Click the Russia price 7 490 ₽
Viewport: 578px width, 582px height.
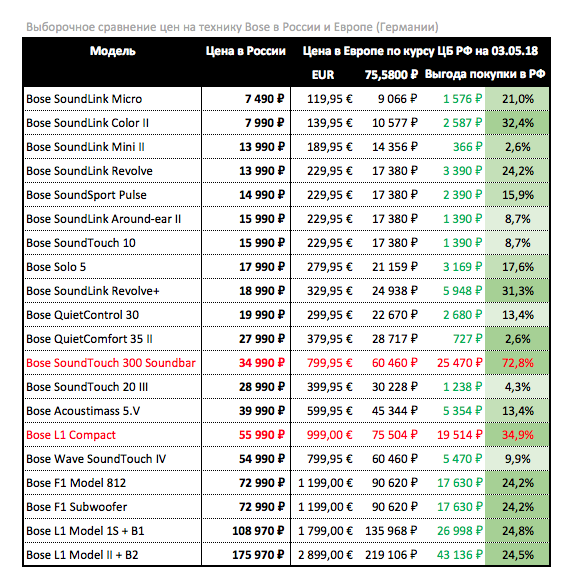[264, 99]
